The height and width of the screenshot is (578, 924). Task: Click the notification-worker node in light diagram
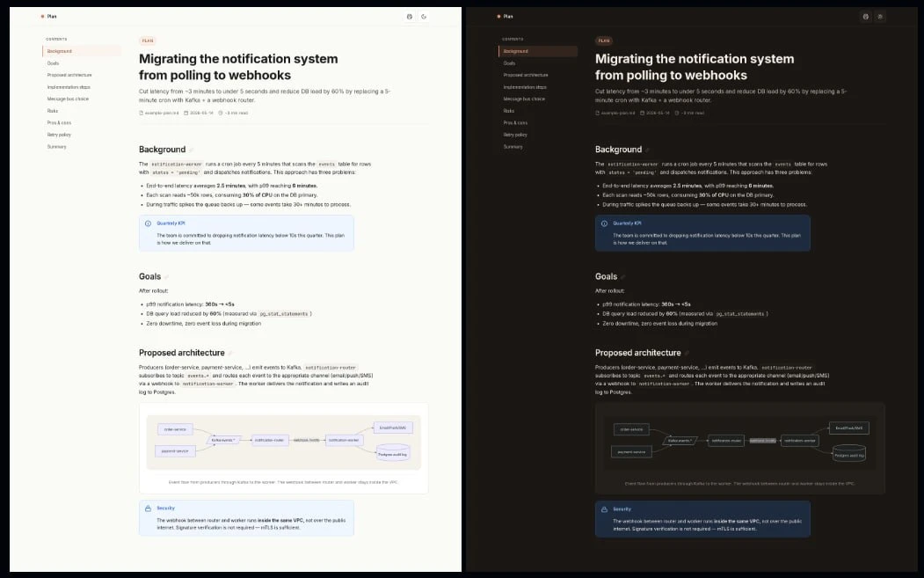pos(344,440)
